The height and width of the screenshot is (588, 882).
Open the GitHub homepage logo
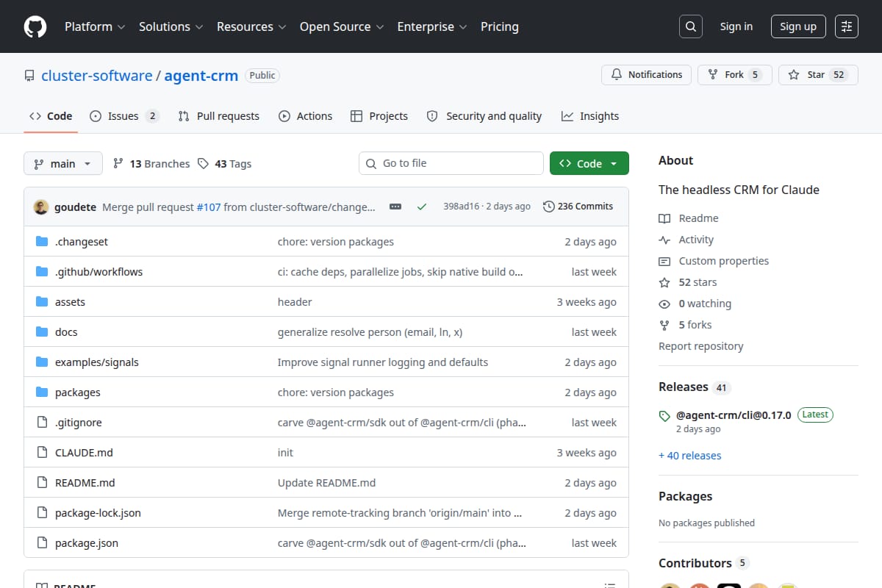click(35, 26)
